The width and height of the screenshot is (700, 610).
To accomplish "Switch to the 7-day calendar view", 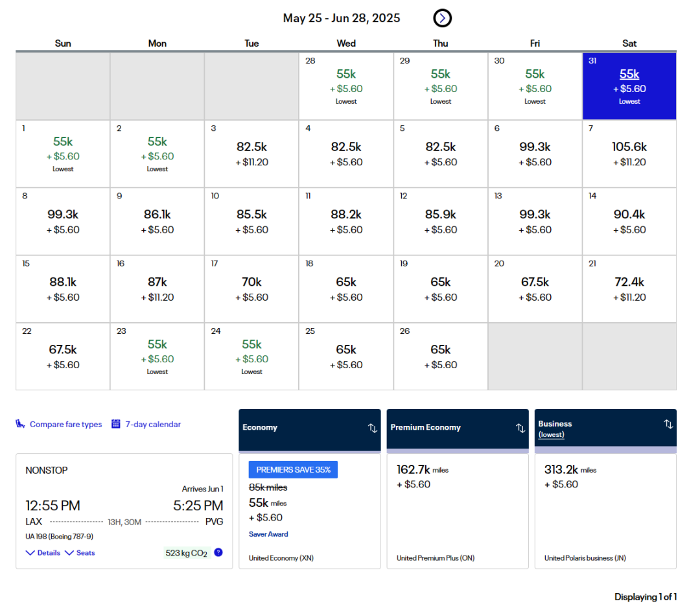I will pyautogui.click(x=153, y=425).
